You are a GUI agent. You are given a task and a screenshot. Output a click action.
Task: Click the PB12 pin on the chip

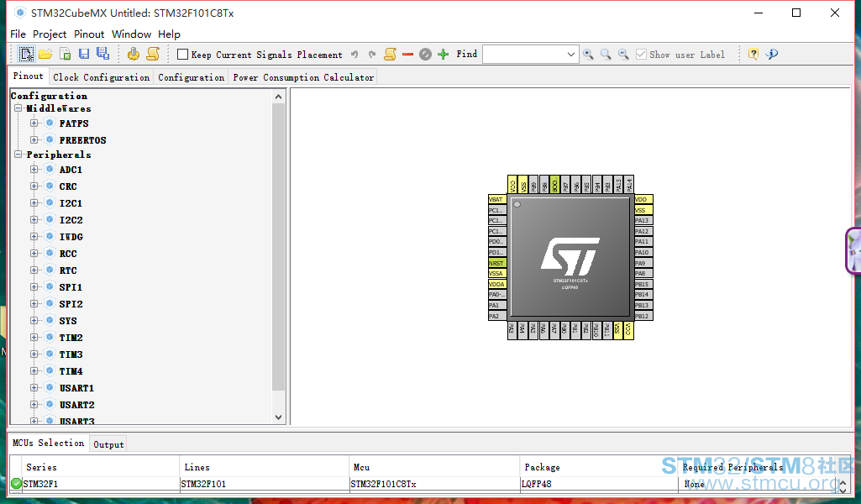[x=643, y=316]
